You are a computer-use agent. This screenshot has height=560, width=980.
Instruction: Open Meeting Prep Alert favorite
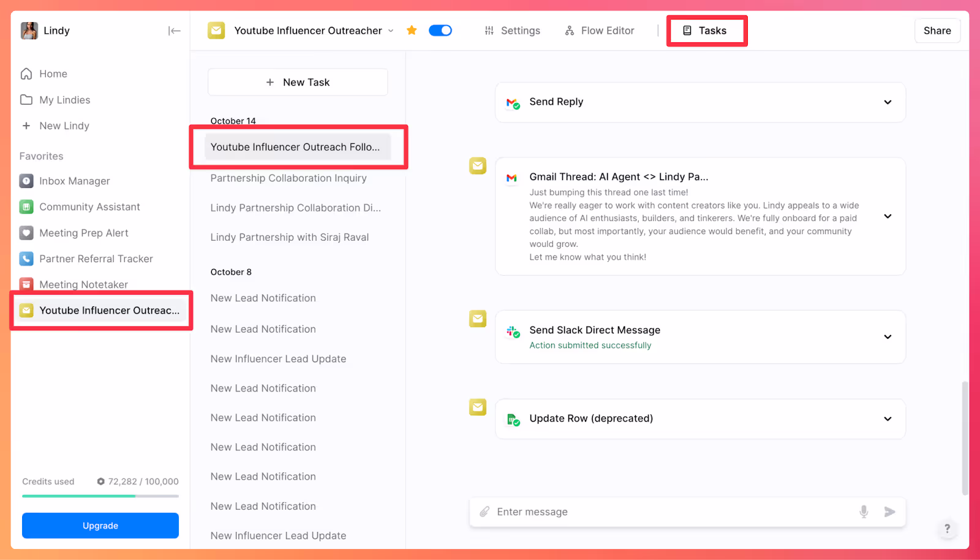click(x=84, y=233)
